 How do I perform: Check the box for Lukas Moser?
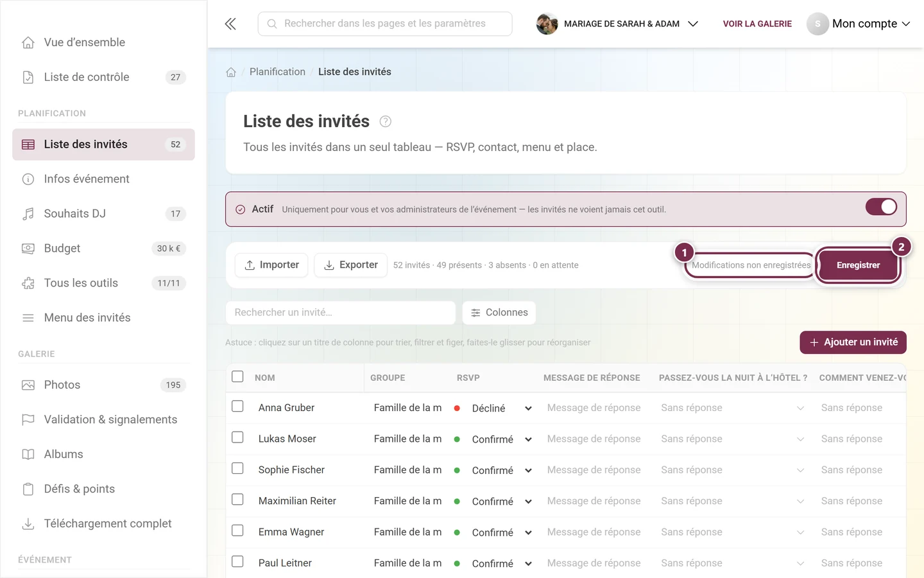(237, 437)
